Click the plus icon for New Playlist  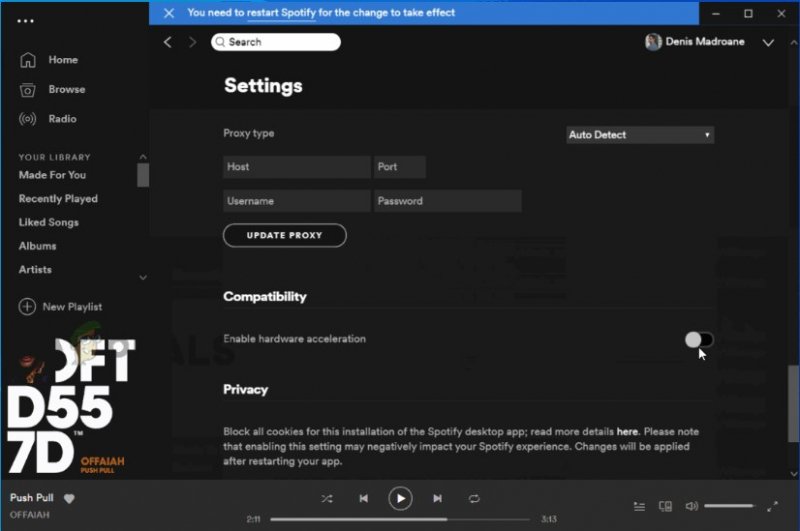(x=27, y=307)
